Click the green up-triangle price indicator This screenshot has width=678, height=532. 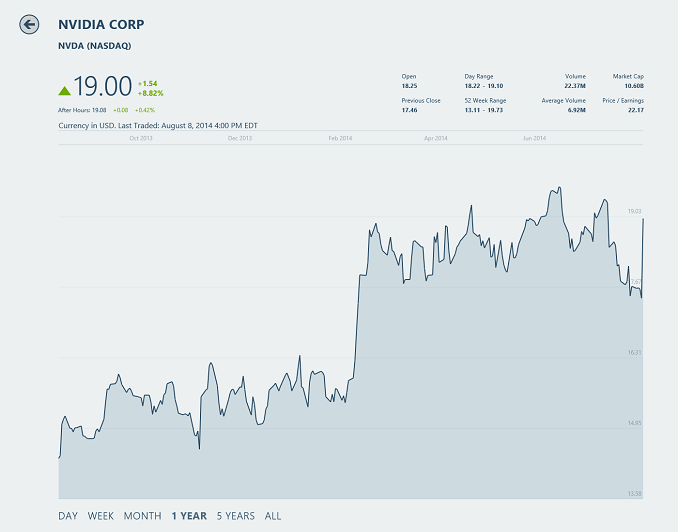(64, 90)
